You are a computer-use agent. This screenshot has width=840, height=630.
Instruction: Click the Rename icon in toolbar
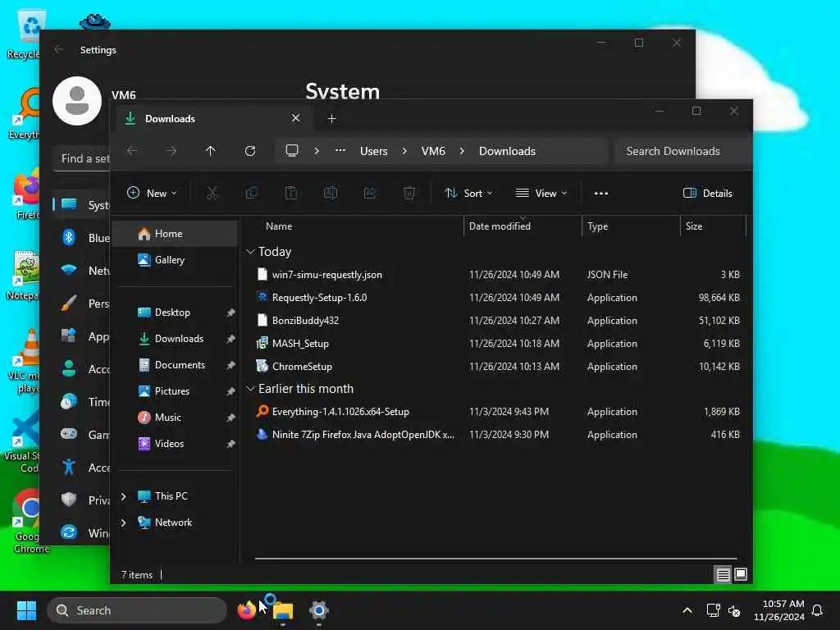point(331,193)
